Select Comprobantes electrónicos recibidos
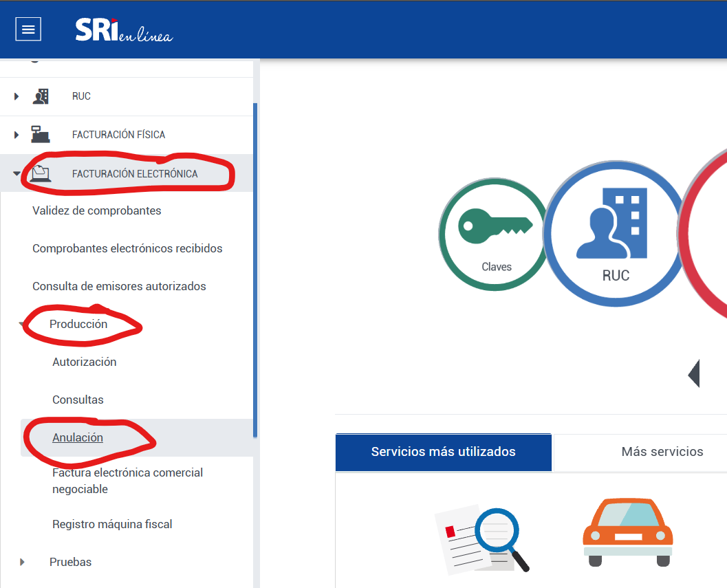This screenshot has height=588, width=727. pyautogui.click(x=127, y=248)
